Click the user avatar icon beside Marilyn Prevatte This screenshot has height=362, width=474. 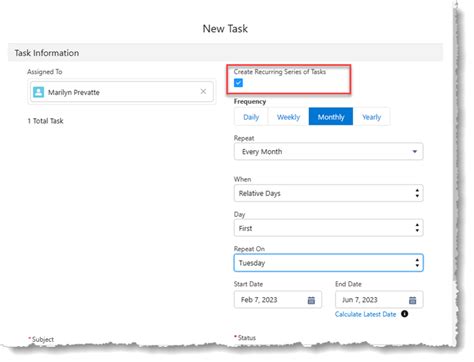(39, 92)
